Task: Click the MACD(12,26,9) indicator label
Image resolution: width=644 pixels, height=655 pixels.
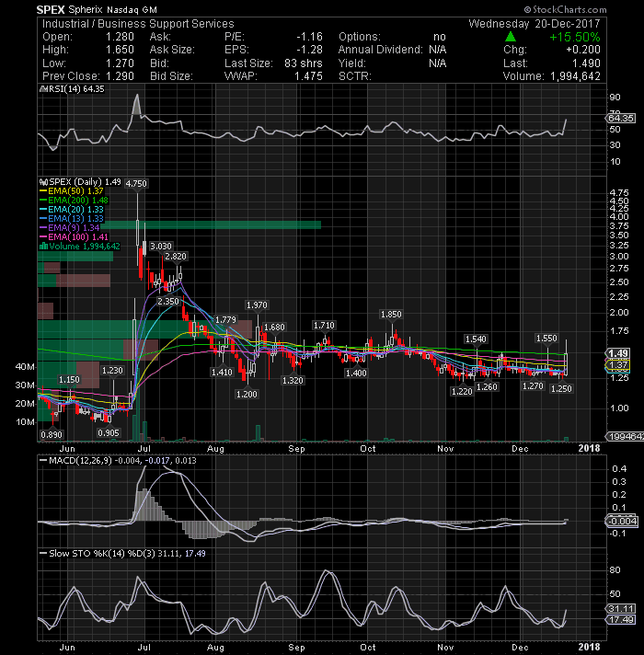Action: coord(80,460)
